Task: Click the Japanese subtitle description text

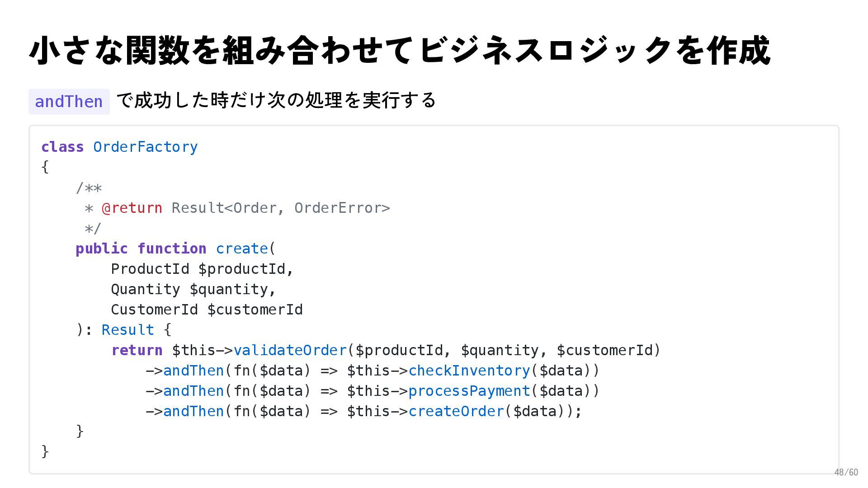Action: 276,100
